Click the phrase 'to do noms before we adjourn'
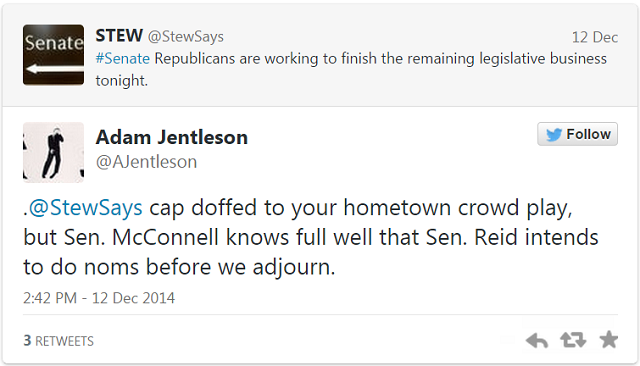This screenshot has width=640, height=366. pyautogui.click(x=178, y=268)
